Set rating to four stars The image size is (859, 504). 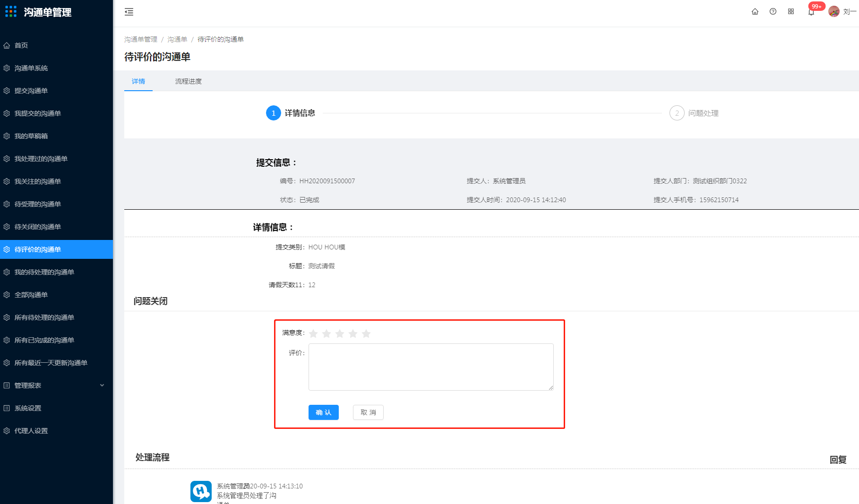click(x=353, y=334)
